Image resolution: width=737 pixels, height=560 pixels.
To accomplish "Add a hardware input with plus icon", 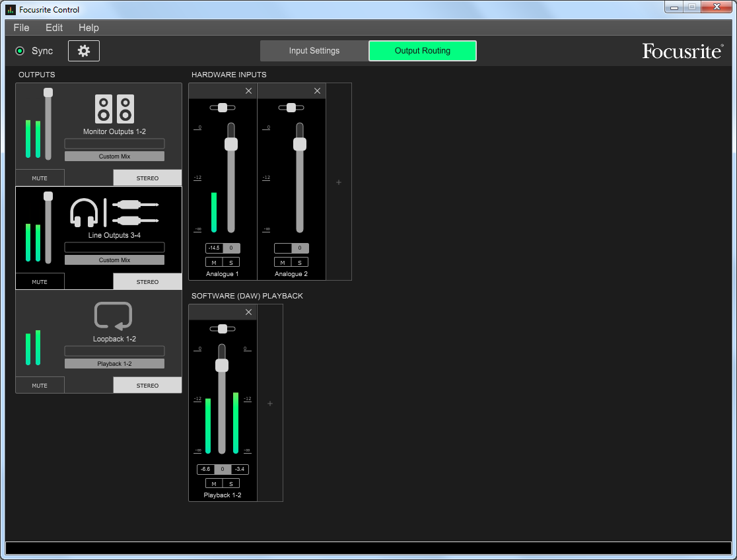I will (339, 182).
